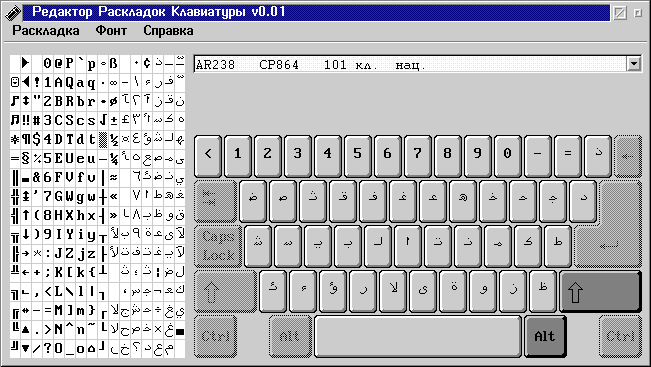Viewport: 651px width, 367px height.
Task: Select the left guillemet « character
Action: pos(114,196)
